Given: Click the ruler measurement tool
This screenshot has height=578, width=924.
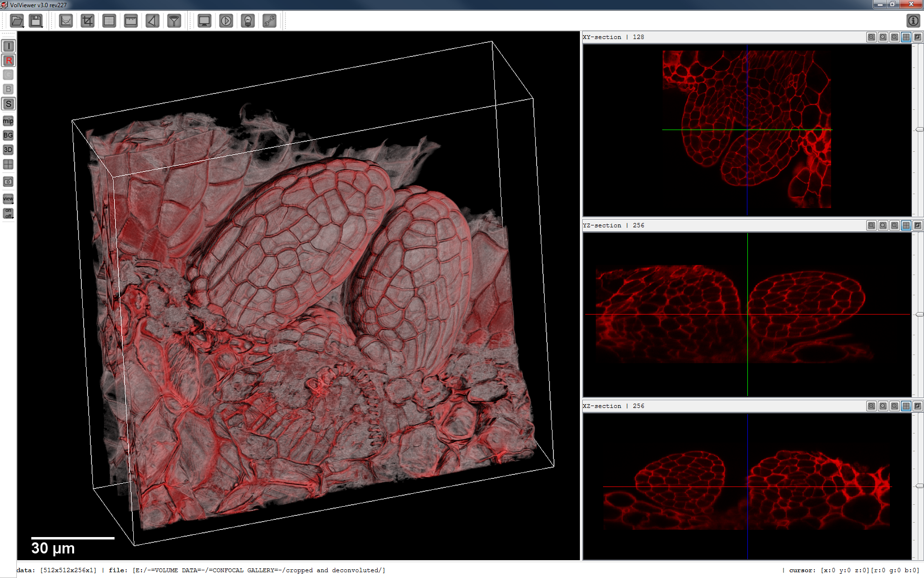Looking at the screenshot, I should pyautogui.click(x=131, y=21).
